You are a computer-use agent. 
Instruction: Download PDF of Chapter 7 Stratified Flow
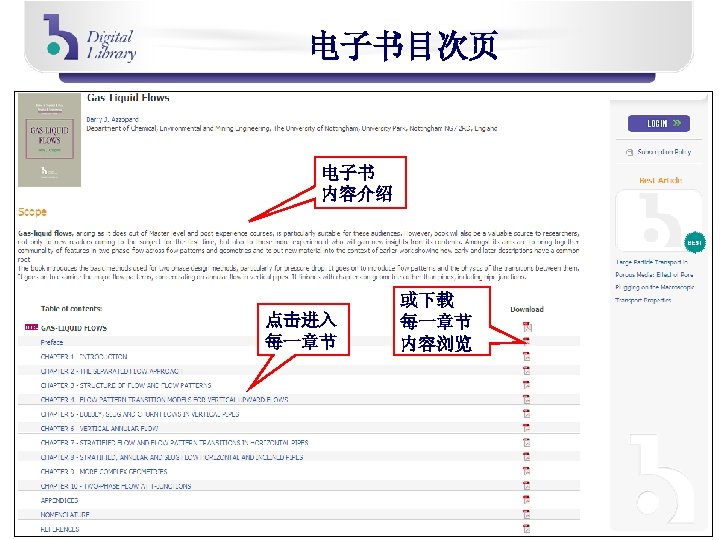pyautogui.click(x=527, y=442)
